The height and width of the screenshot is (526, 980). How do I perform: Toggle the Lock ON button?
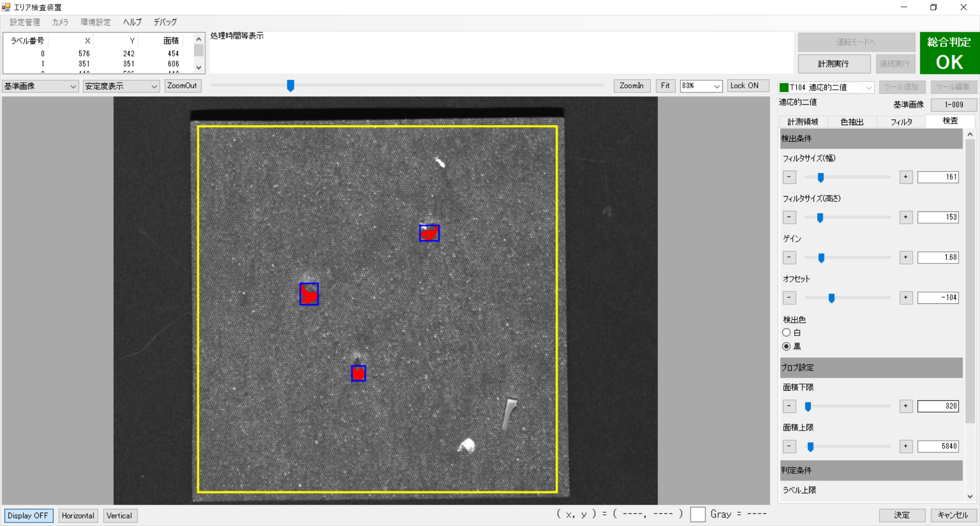[748, 86]
